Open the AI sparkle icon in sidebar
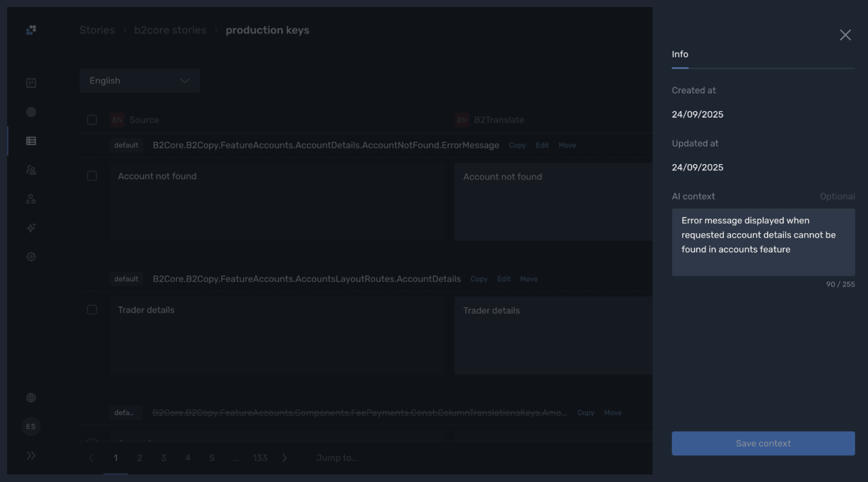The width and height of the screenshot is (868, 482). coord(31,228)
